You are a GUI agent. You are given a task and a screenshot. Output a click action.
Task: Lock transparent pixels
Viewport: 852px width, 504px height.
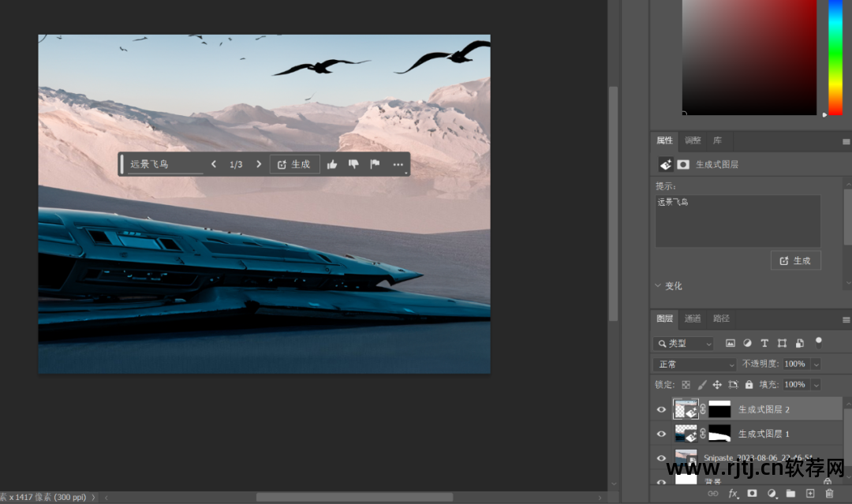click(686, 385)
